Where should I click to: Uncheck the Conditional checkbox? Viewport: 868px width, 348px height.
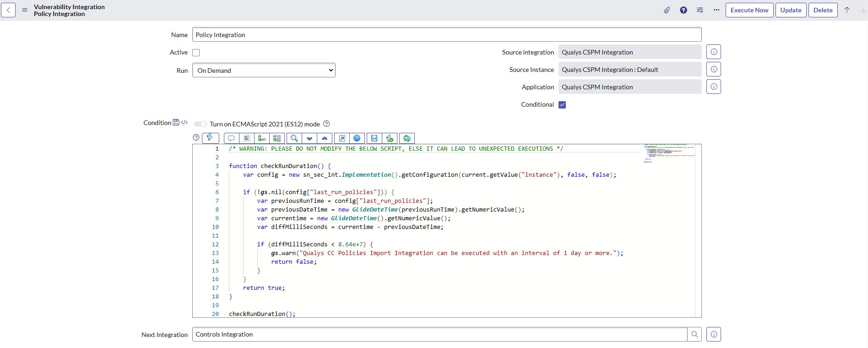562,105
